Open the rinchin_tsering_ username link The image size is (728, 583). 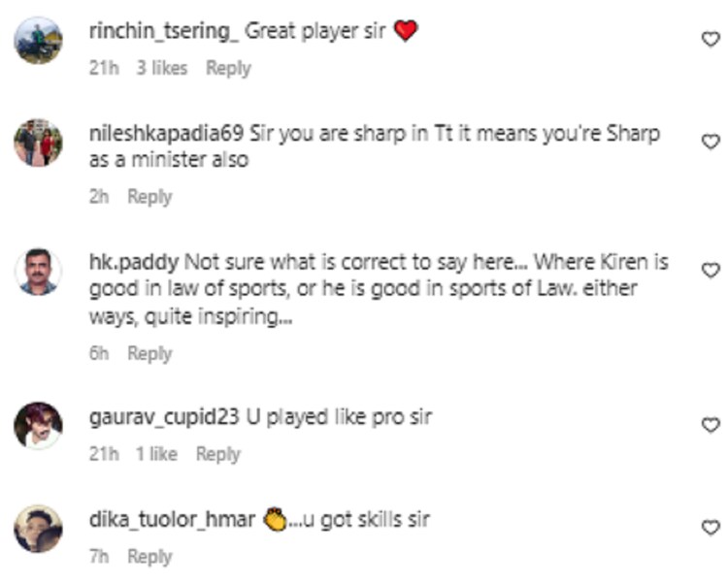click(163, 31)
